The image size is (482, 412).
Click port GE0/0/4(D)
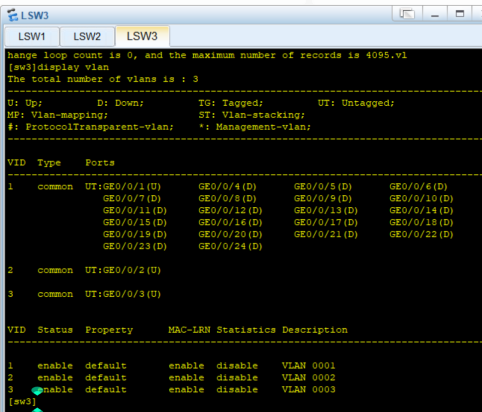point(227,187)
